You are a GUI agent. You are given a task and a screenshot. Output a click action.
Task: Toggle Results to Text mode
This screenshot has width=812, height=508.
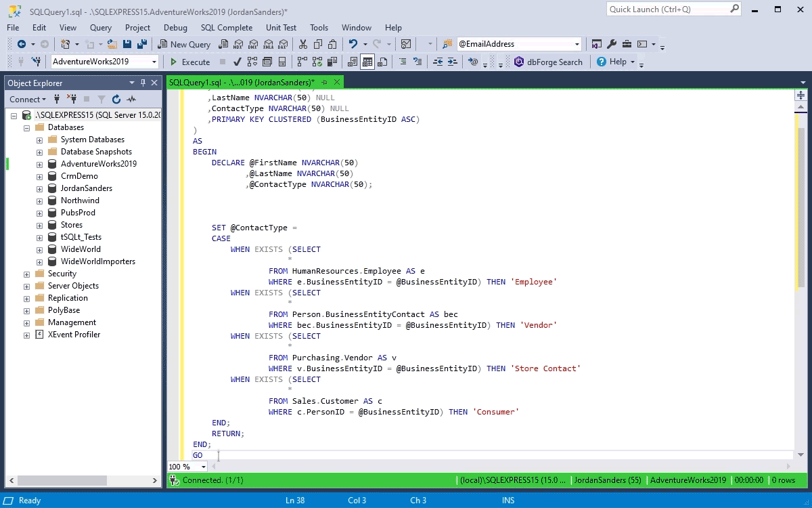[x=353, y=62]
